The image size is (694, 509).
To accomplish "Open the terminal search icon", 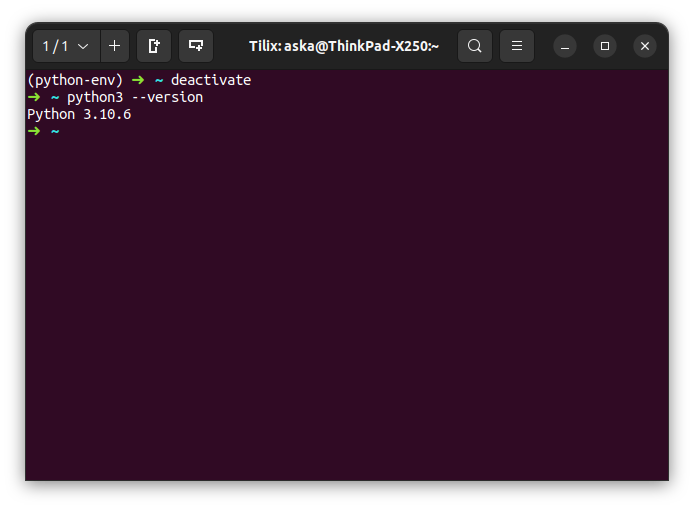I will (x=475, y=46).
